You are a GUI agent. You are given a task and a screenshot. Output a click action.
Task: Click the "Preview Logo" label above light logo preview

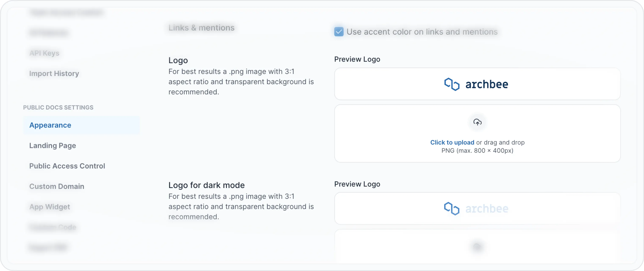click(x=357, y=59)
